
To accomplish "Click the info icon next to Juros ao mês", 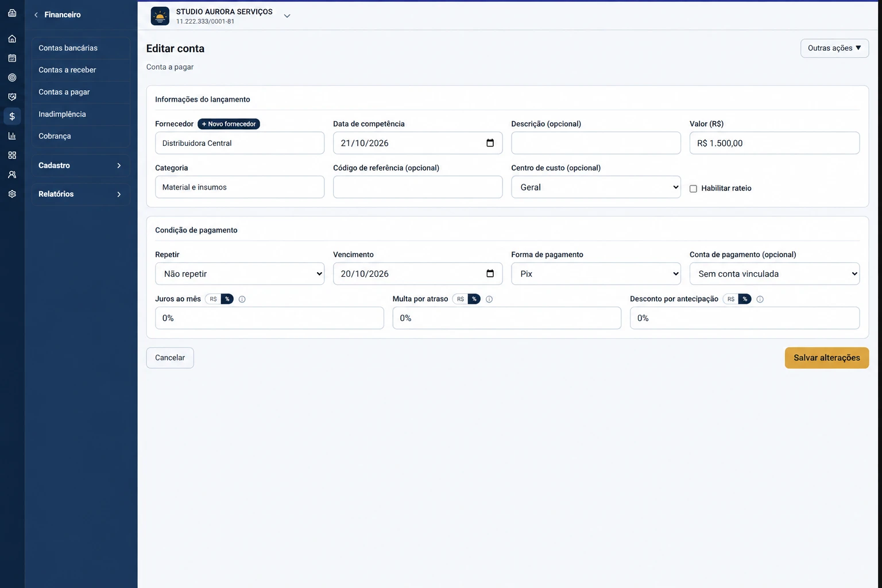I will (x=242, y=299).
